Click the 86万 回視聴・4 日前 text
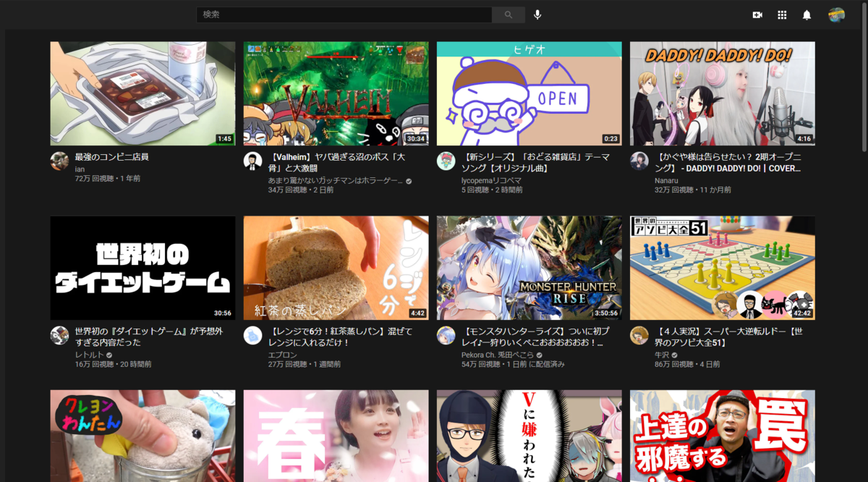This screenshot has height=482, width=868. click(686, 364)
